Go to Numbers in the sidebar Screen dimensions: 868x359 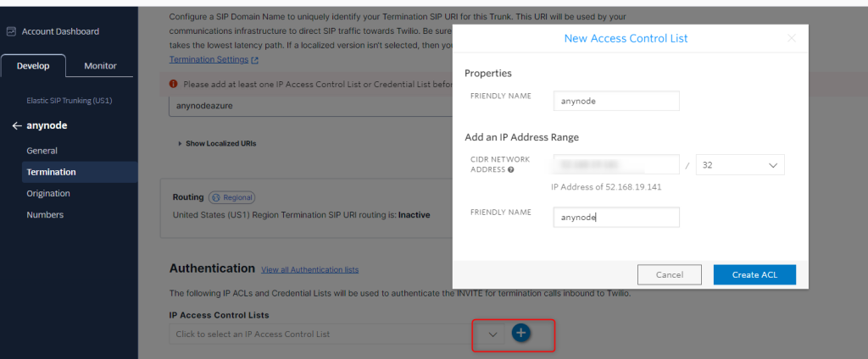[x=45, y=215]
